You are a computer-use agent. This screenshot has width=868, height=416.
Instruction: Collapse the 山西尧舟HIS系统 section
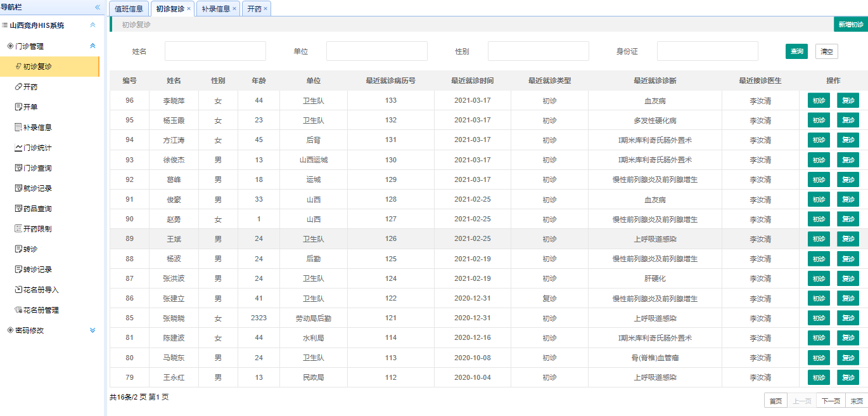coord(93,25)
